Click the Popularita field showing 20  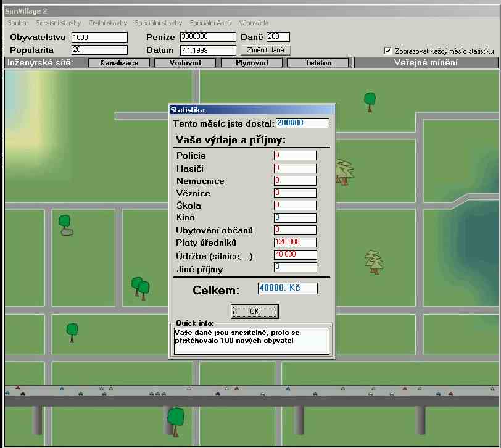(99, 50)
